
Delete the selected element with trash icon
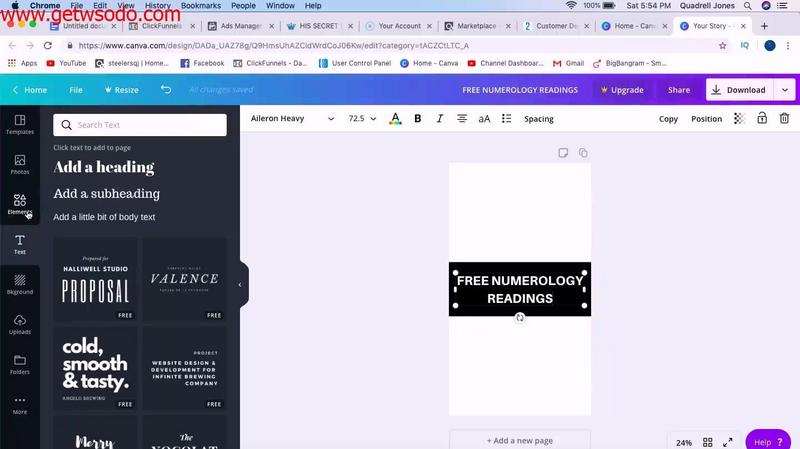point(784,118)
